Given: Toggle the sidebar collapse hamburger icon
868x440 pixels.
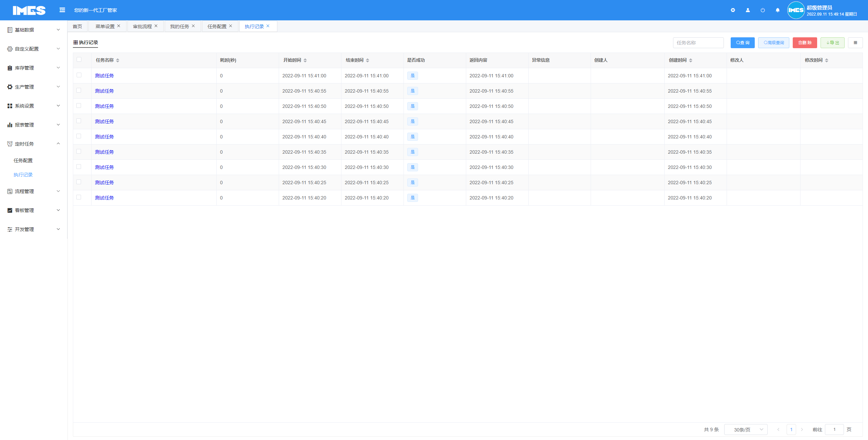Looking at the screenshot, I should click(x=62, y=10).
